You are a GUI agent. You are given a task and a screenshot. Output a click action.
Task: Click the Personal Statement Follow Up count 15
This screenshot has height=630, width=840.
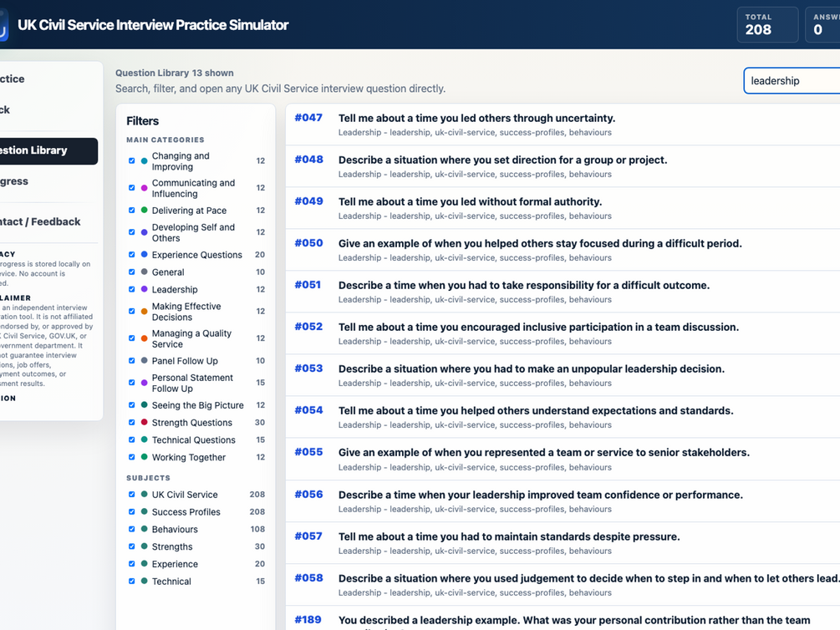[260, 383]
